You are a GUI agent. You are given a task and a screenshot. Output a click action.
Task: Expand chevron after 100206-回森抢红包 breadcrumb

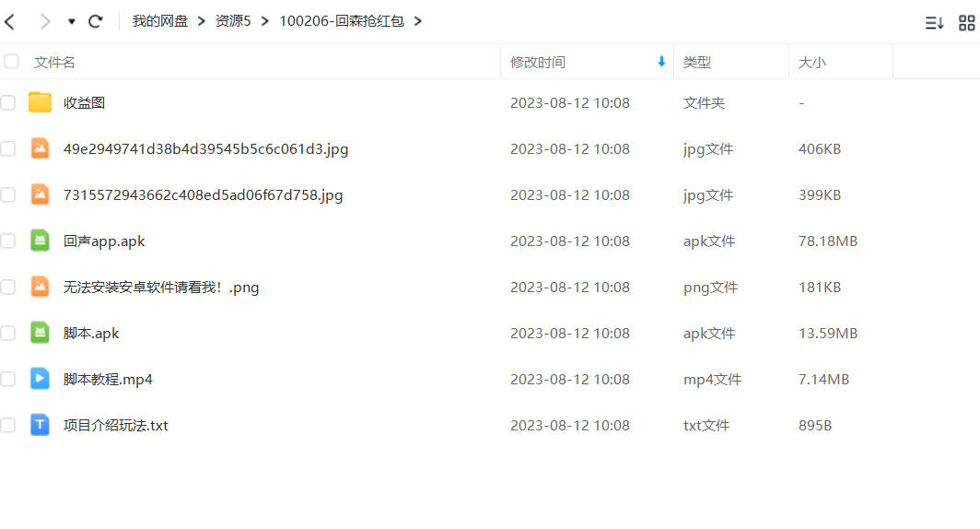click(418, 21)
